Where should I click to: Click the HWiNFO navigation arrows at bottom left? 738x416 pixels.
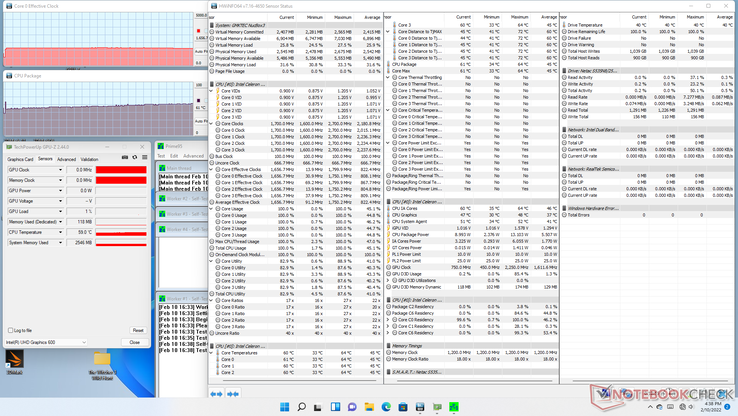click(x=217, y=394)
